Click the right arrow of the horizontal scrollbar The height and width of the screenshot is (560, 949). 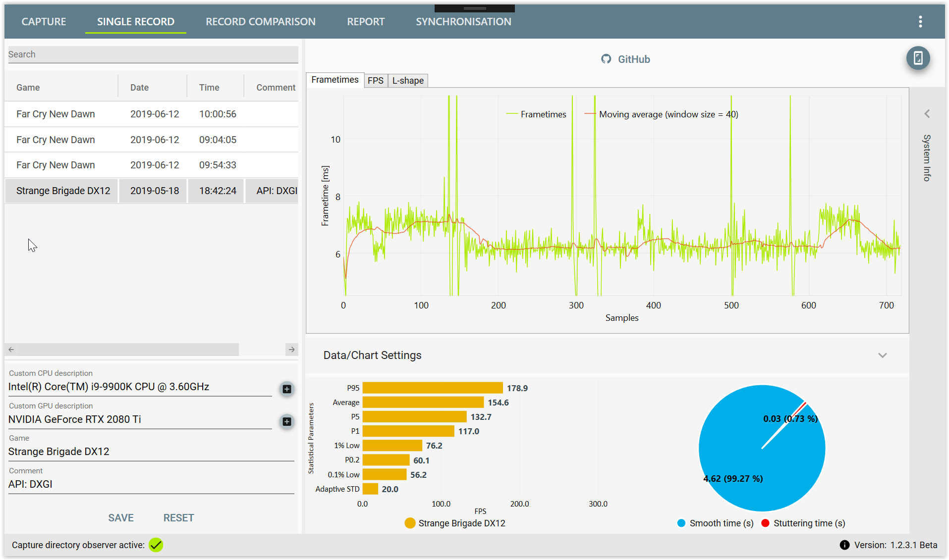pos(292,349)
